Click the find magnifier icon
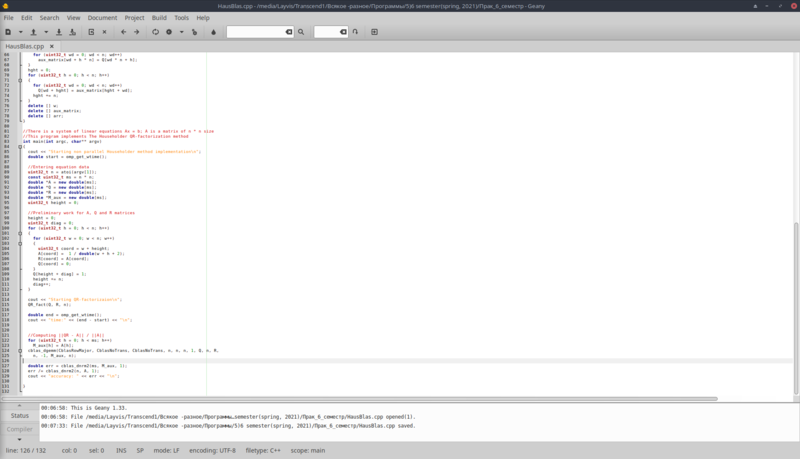800x459 pixels. tap(301, 32)
